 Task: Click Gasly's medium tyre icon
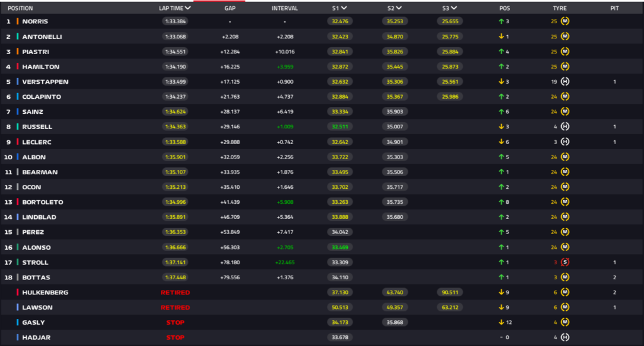point(565,323)
